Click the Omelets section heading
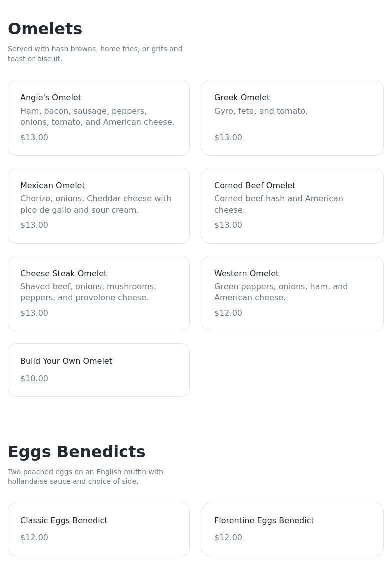Viewport: 392px width, 568px height. (x=45, y=29)
